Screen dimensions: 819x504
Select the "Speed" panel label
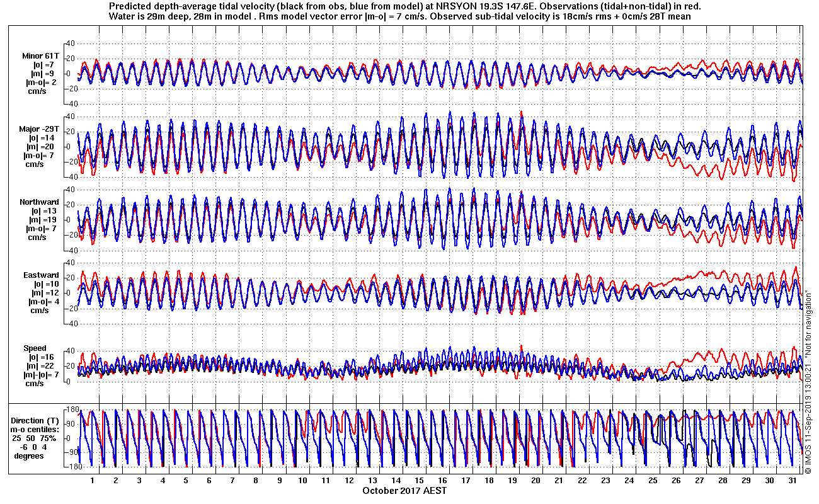pos(35,348)
